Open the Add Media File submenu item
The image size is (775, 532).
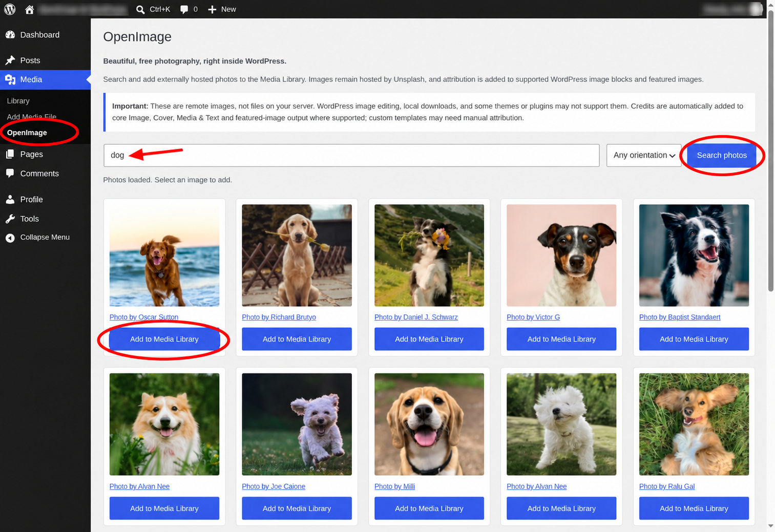[x=32, y=117]
